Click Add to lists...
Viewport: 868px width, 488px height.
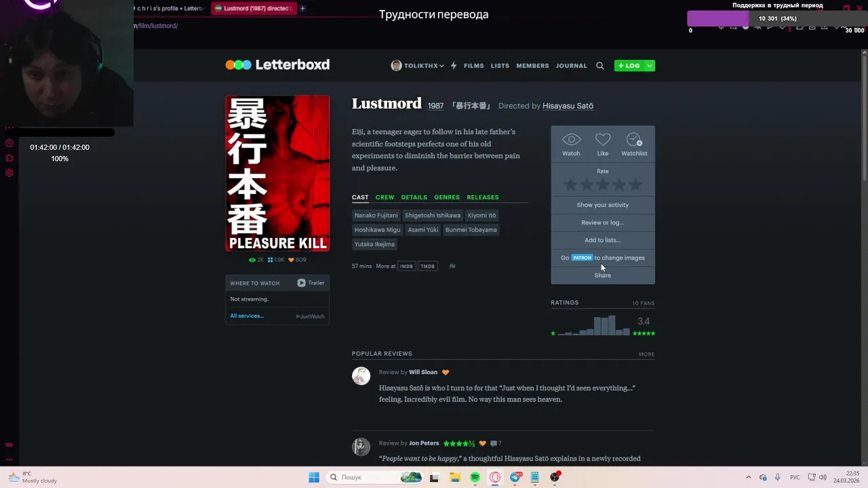click(603, 240)
